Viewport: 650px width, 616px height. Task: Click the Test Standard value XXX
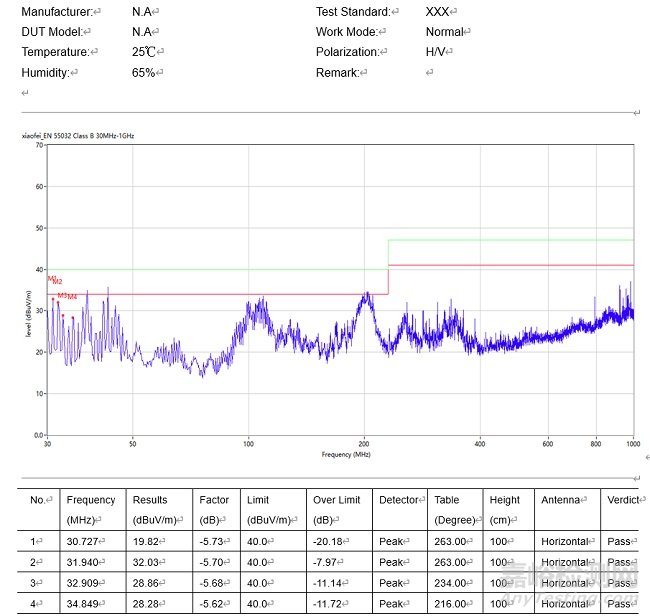(x=437, y=12)
